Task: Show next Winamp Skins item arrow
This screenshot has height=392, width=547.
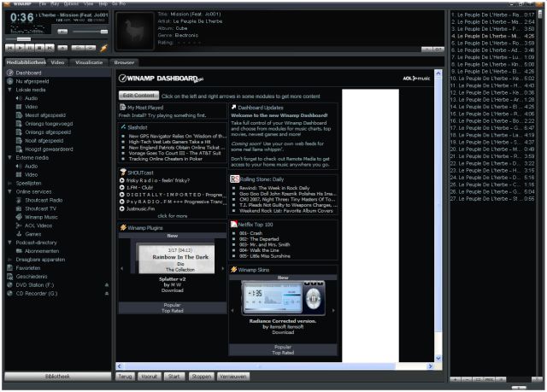Action: 333,310
